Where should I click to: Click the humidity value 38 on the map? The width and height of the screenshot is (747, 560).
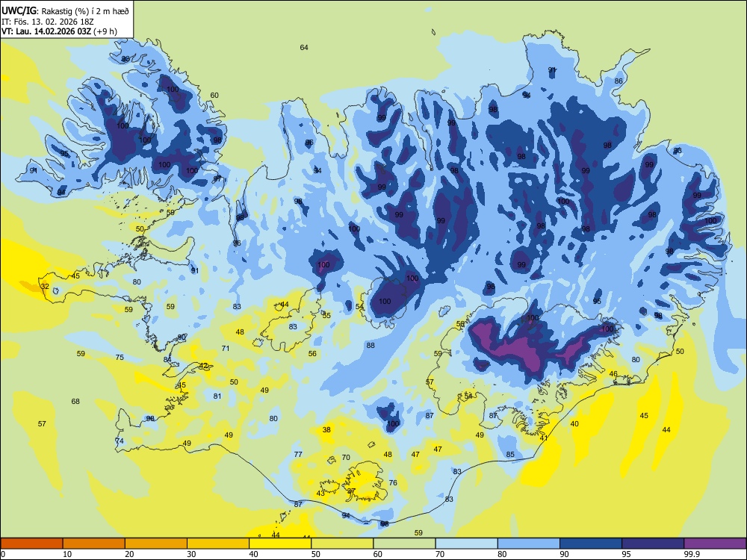pyautogui.click(x=326, y=429)
